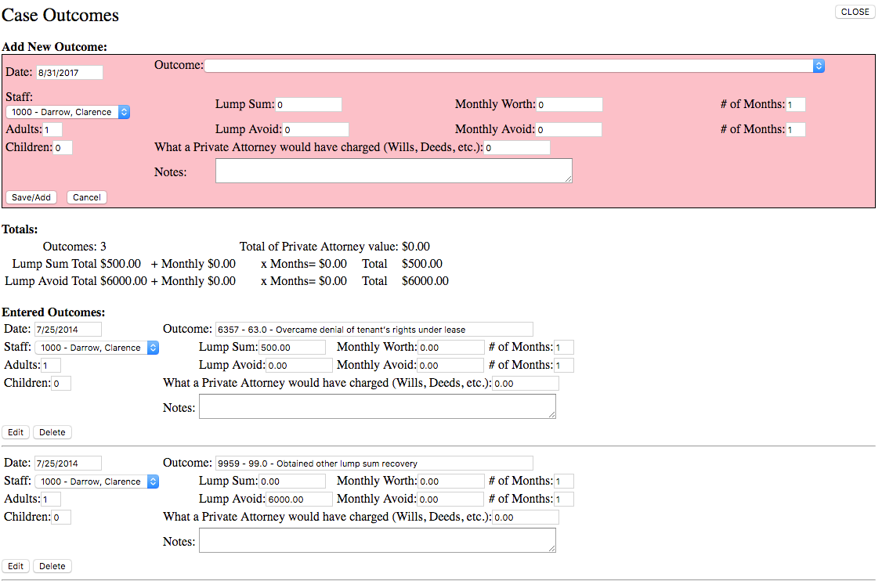This screenshot has height=588, width=882.
Task: Click the Notes textarea in Add New Outcome
Action: click(x=393, y=171)
